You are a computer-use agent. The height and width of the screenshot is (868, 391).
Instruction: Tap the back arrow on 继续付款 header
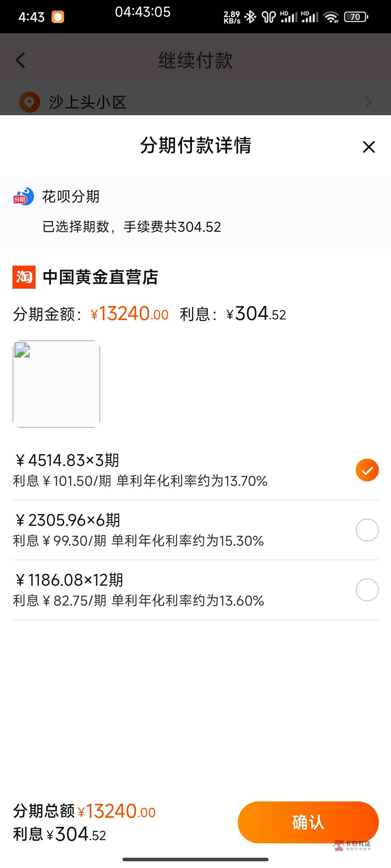click(21, 60)
